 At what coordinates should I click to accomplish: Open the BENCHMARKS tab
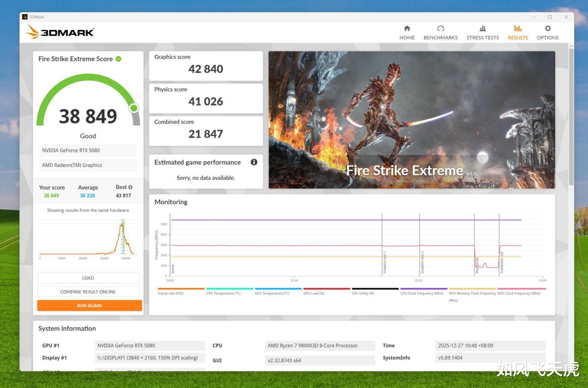pyautogui.click(x=441, y=32)
